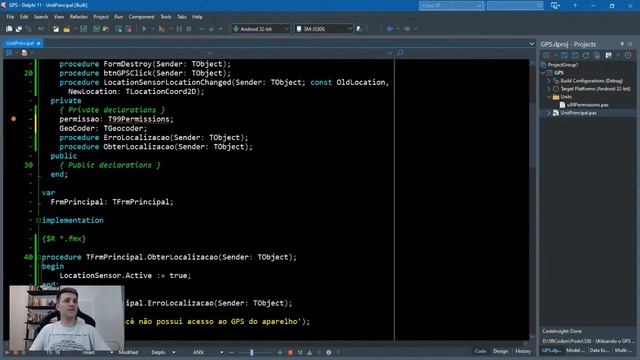Collapse the Units folder node
640x360 pixels.
point(549,97)
